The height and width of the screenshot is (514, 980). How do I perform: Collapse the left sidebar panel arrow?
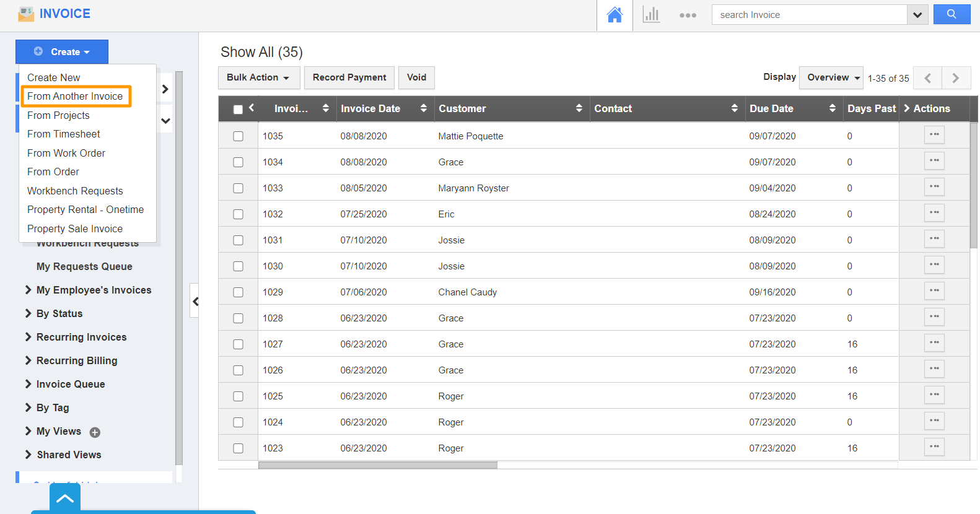pos(195,301)
